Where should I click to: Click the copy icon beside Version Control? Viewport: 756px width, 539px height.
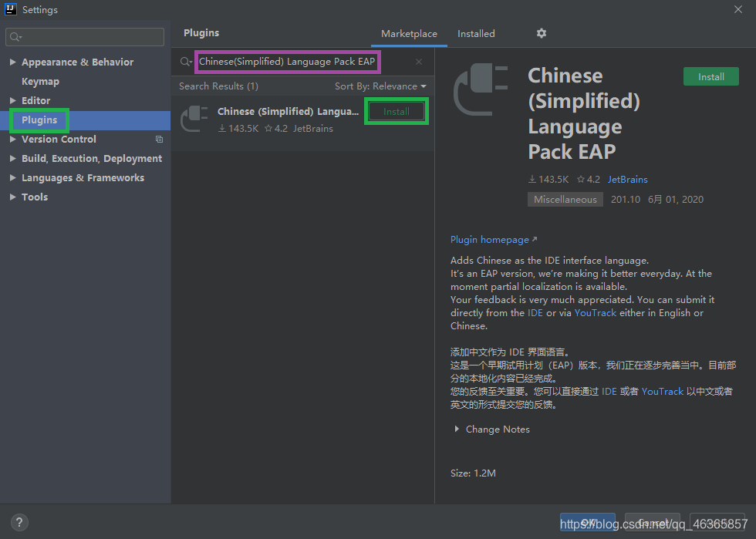[x=159, y=140]
